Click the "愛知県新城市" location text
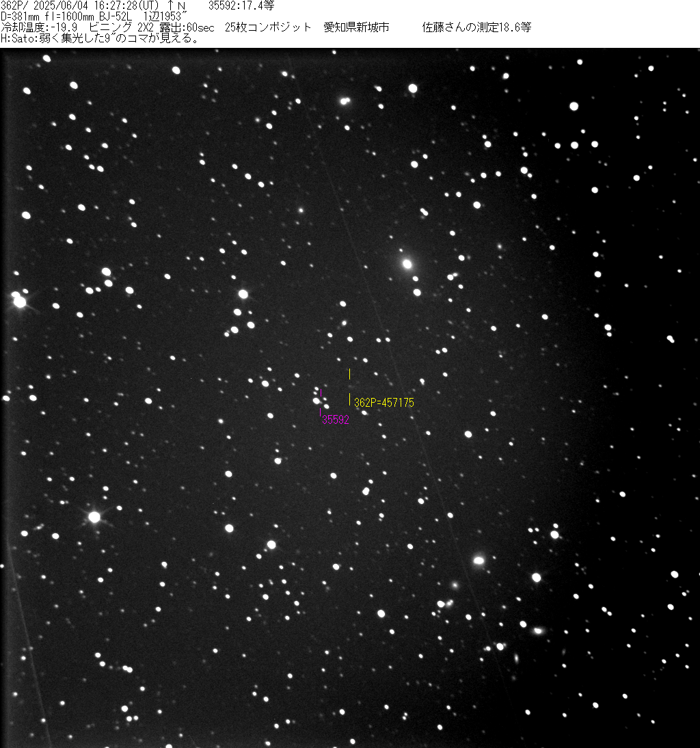700x748 pixels. [x=356, y=27]
